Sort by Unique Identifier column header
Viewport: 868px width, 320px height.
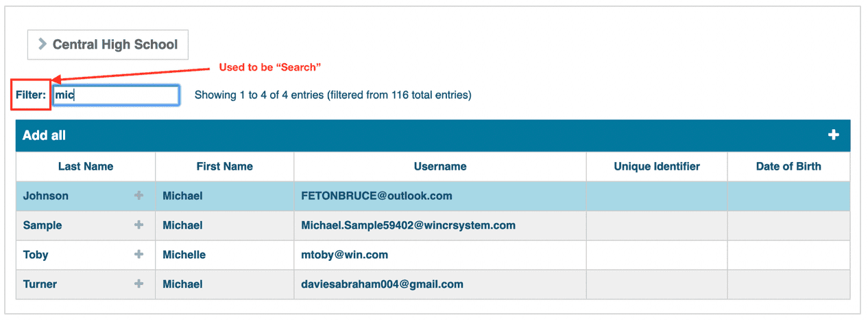tap(657, 166)
